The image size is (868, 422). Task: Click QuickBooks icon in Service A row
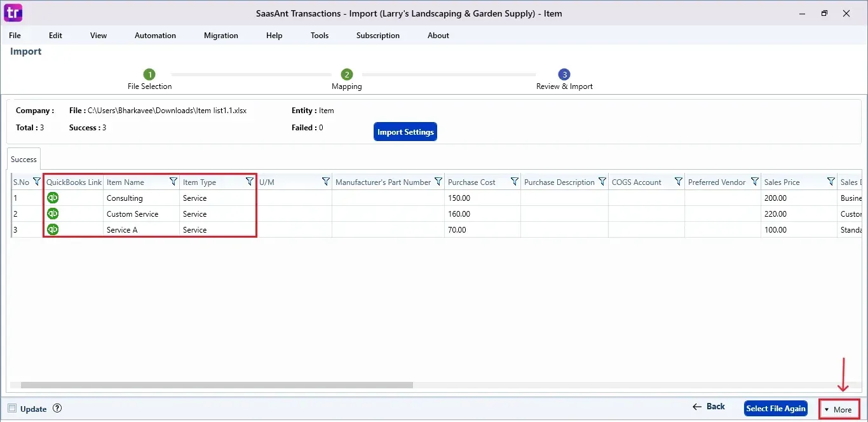pyautogui.click(x=53, y=229)
